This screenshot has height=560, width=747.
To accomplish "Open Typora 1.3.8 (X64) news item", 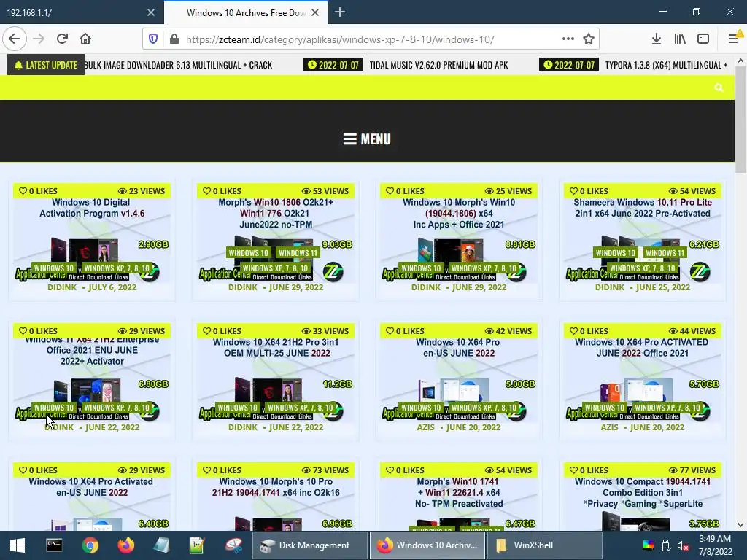I will coord(667,65).
